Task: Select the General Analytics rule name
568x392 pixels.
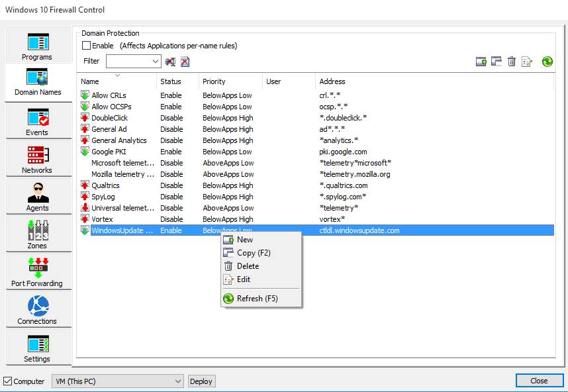Action: click(x=118, y=140)
